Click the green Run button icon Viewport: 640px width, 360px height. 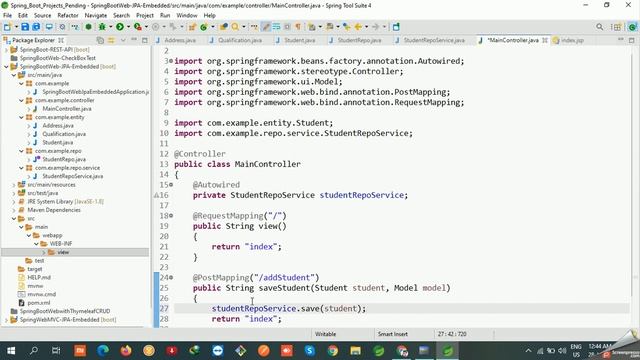[120, 27]
